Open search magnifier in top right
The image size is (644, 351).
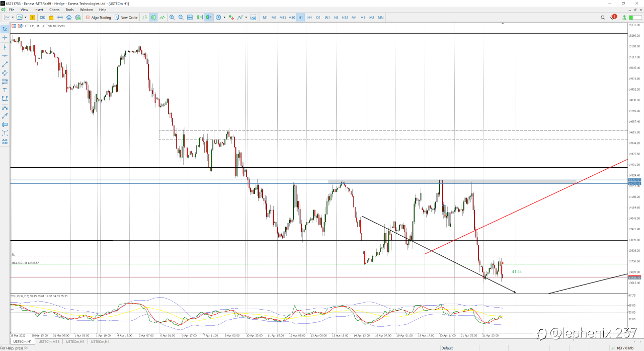pos(603,17)
